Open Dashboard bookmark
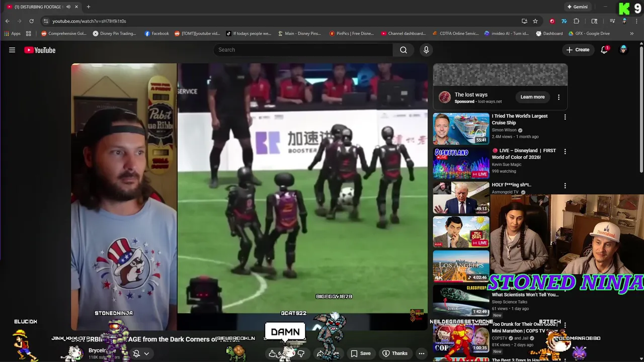 pos(549,34)
